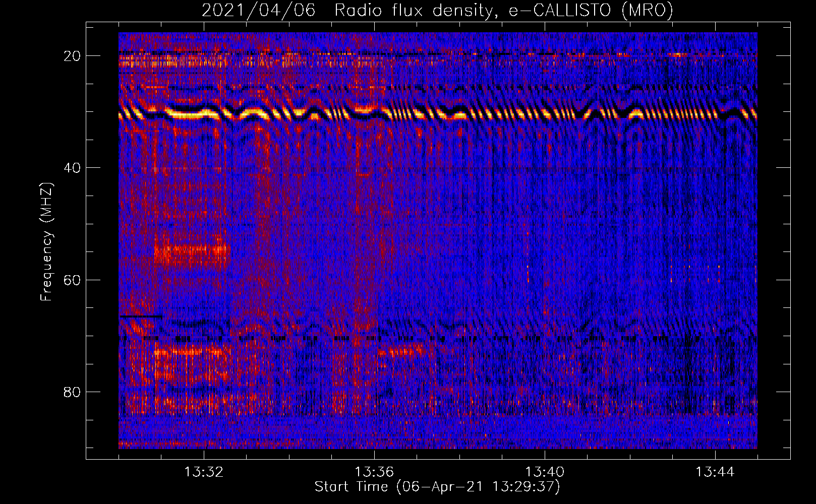
Task: Click the bright yellow wavy band near 30 MHz
Action: pos(438,113)
